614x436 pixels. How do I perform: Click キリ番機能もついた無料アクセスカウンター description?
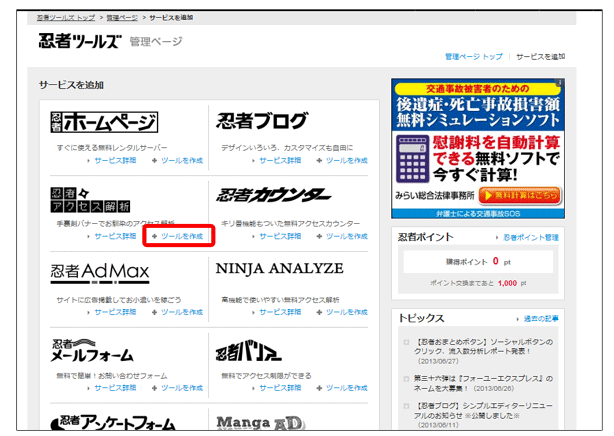coord(291,223)
